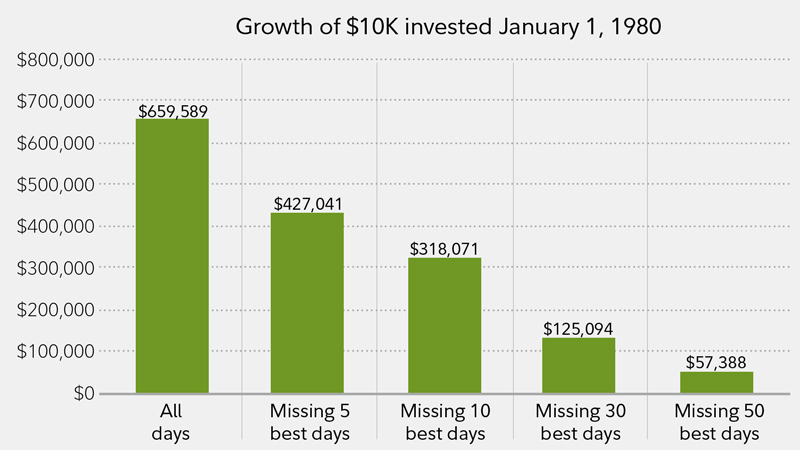
Task: Click the $318,071 data label
Action: (x=444, y=248)
